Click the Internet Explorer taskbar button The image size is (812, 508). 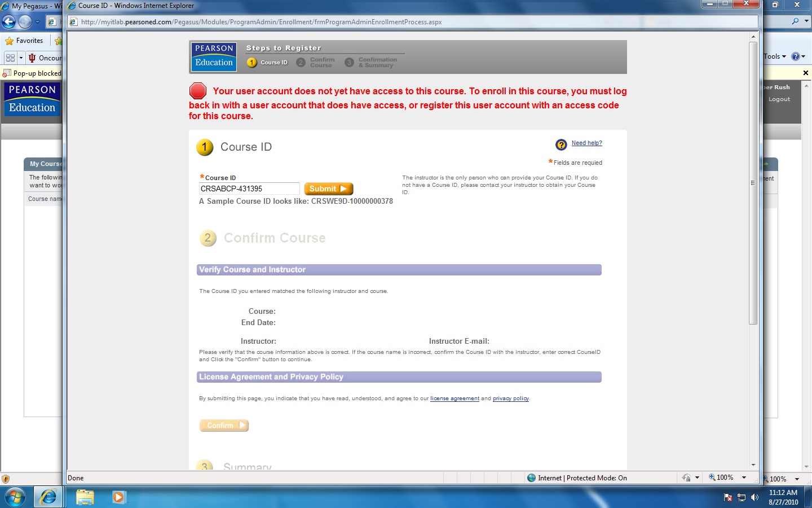coord(48,497)
